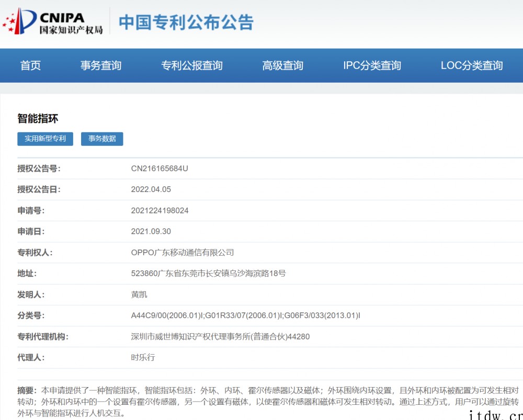Click the 智能指环 patent title
This screenshot has width=523, height=420.
pos(38,119)
